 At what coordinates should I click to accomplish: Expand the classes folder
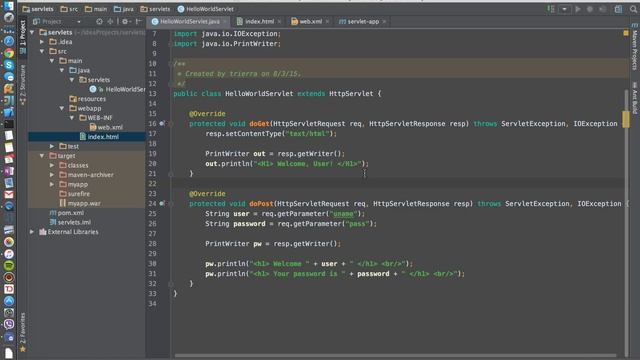[52, 165]
